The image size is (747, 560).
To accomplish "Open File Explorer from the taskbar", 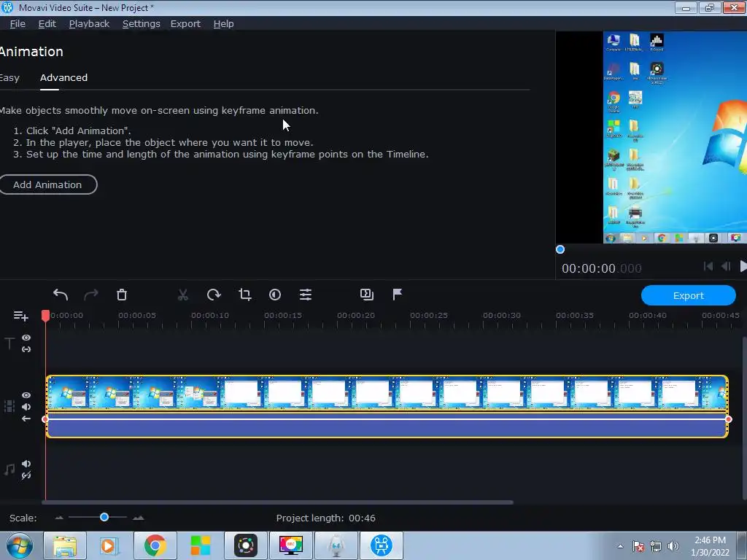I will (x=65, y=545).
